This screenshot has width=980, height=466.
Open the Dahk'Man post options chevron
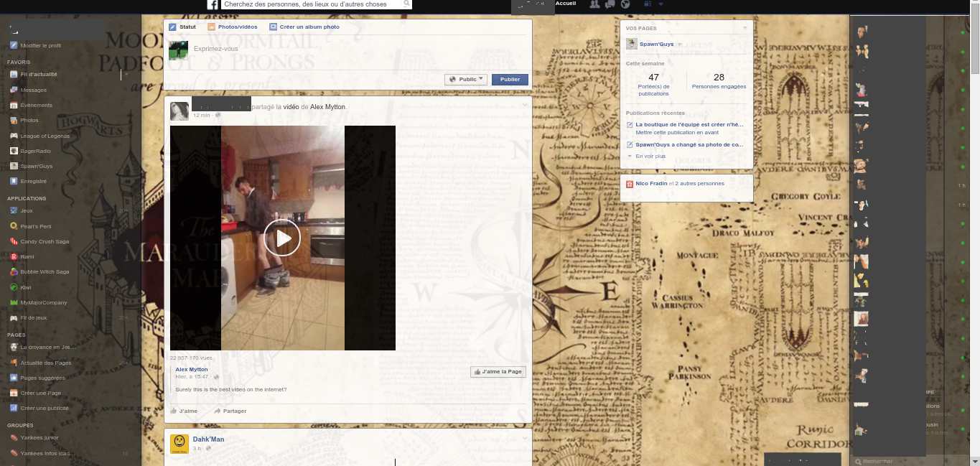click(525, 438)
